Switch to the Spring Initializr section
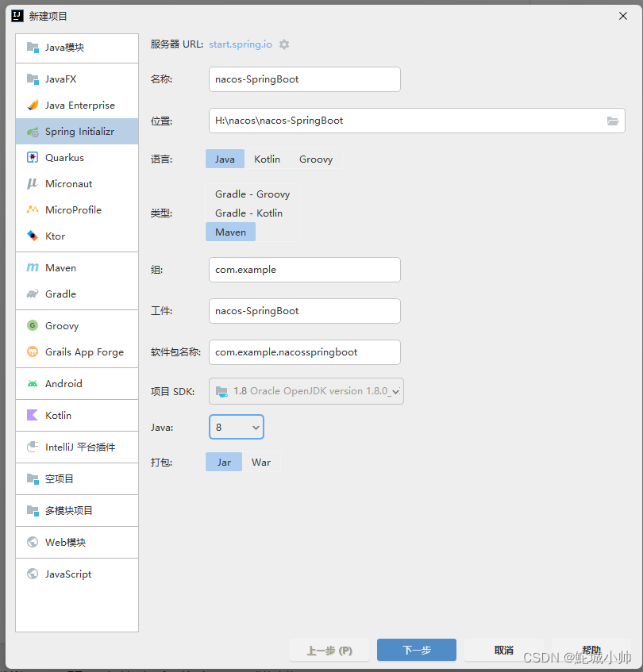The width and height of the screenshot is (643, 672). click(x=75, y=131)
